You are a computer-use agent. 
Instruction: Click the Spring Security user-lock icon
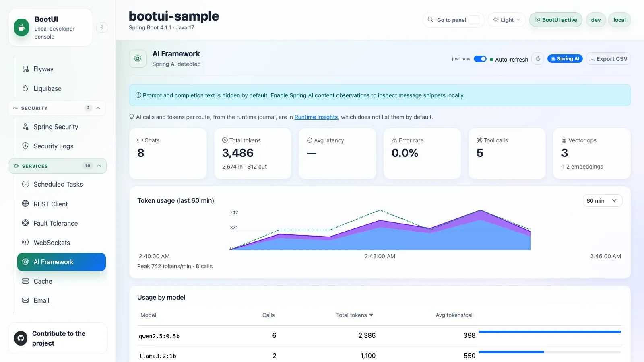pyautogui.click(x=25, y=127)
